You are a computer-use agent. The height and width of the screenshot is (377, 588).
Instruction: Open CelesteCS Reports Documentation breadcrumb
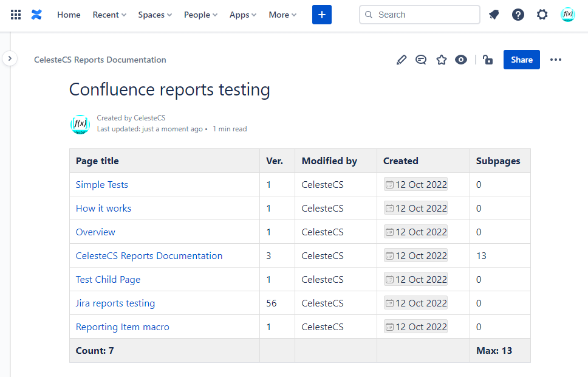(x=100, y=60)
